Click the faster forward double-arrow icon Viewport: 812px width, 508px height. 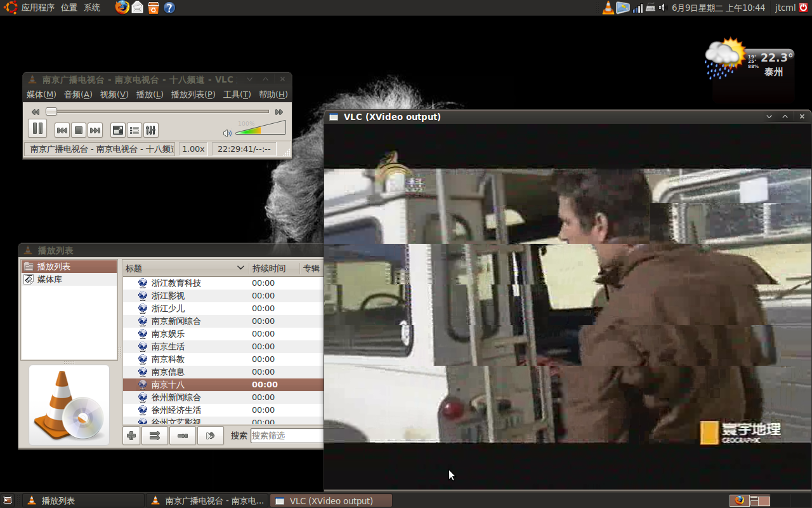pyautogui.click(x=279, y=112)
